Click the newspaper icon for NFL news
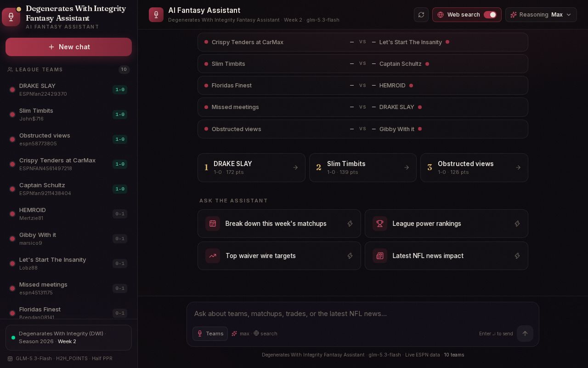588x368 pixels. (x=380, y=256)
